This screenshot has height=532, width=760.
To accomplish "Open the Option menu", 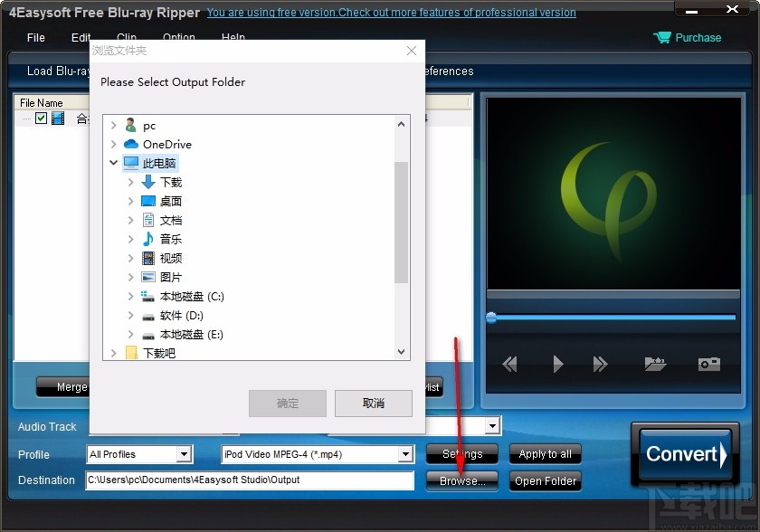I will [x=179, y=38].
